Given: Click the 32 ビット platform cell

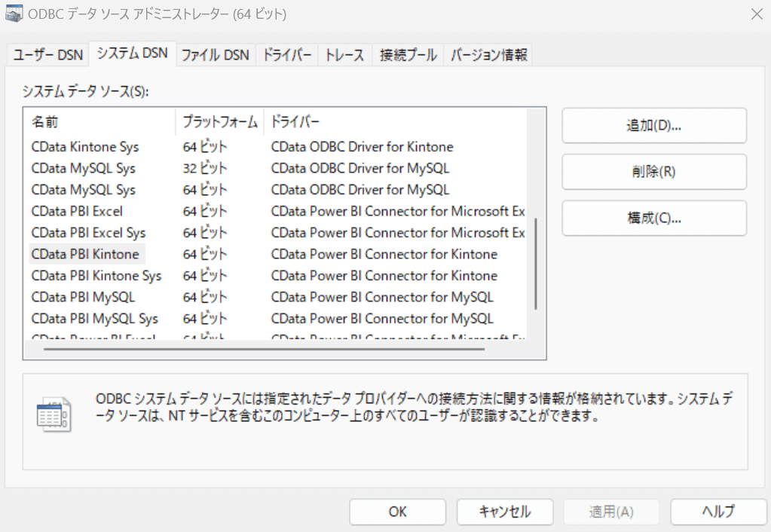Looking at the screenshot, I should coord(204,168).
